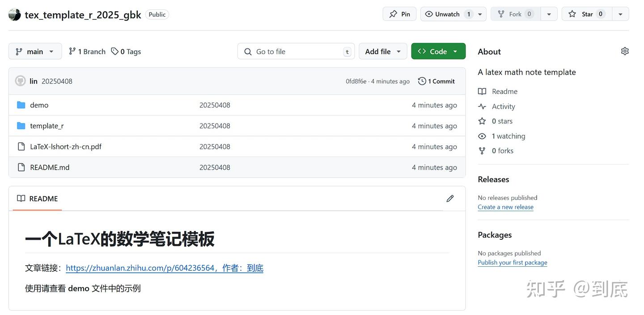Fork the repository
This screenshot has width=644, height=315.
(515, 13)
